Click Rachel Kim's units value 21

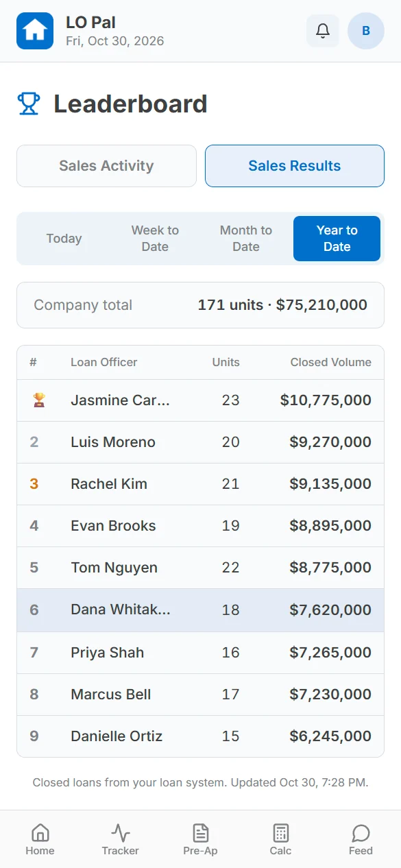pos(231,484)
